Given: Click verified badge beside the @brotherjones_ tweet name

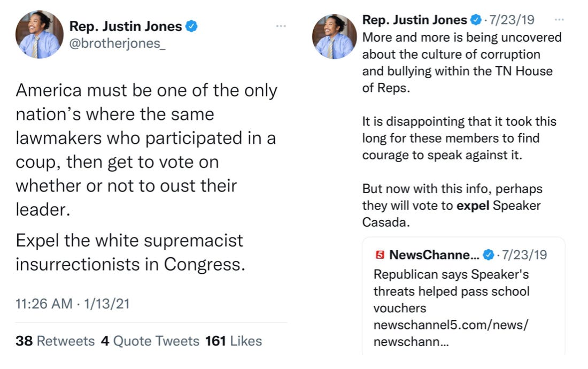Looking at the screenshot, I should click(191, 26).
